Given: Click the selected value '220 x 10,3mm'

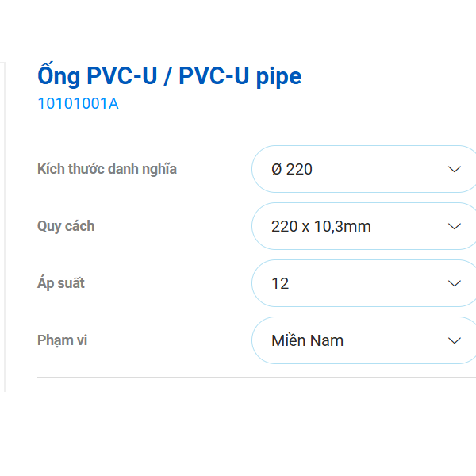Looking at the screenshot, I should [321, 226].
